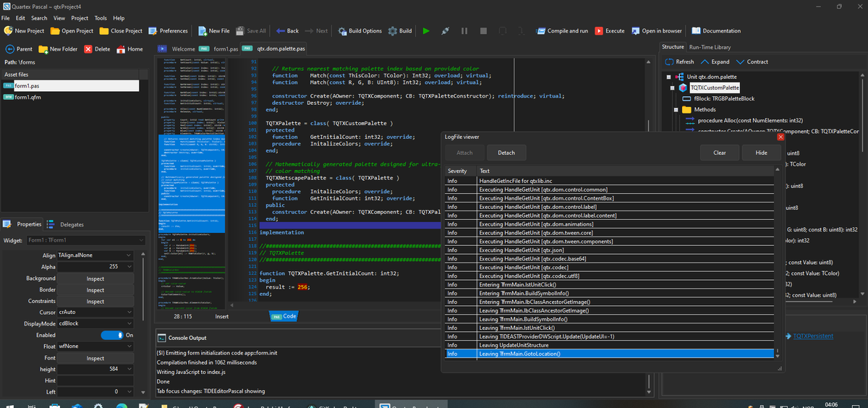Click the TQTXPersistent link
Viewport: 868px width, 408px height.
click(813, 336)
